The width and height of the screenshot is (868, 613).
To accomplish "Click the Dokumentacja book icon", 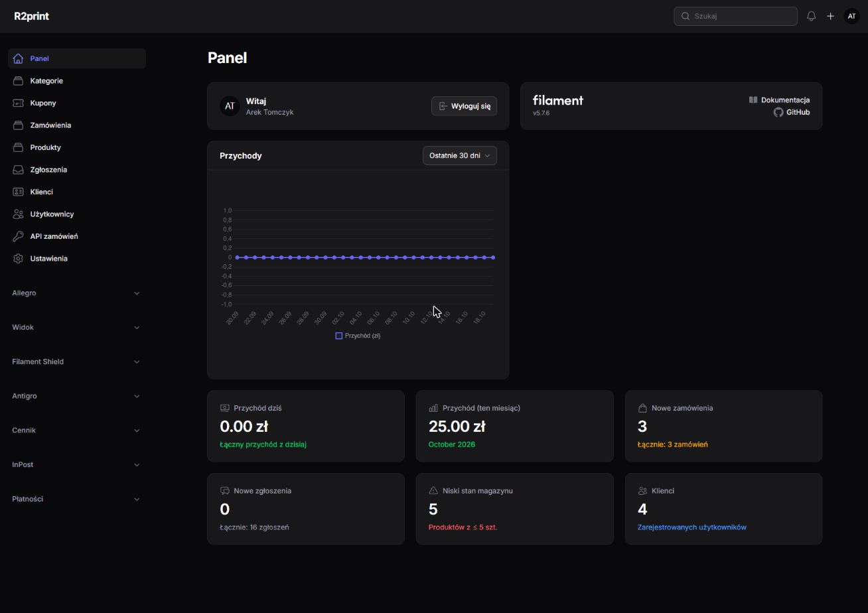I will [753, 100].
